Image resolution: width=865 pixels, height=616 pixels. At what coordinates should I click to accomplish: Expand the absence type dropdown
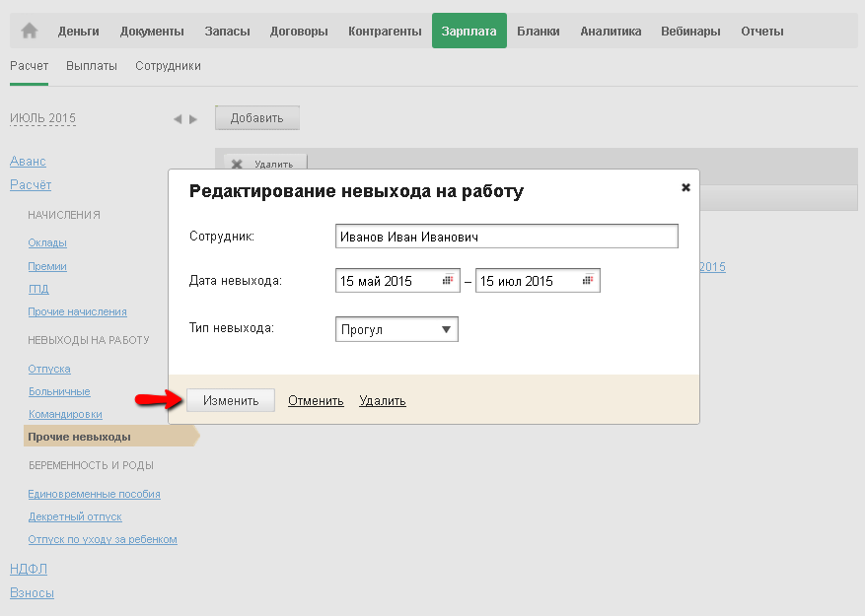446,330
